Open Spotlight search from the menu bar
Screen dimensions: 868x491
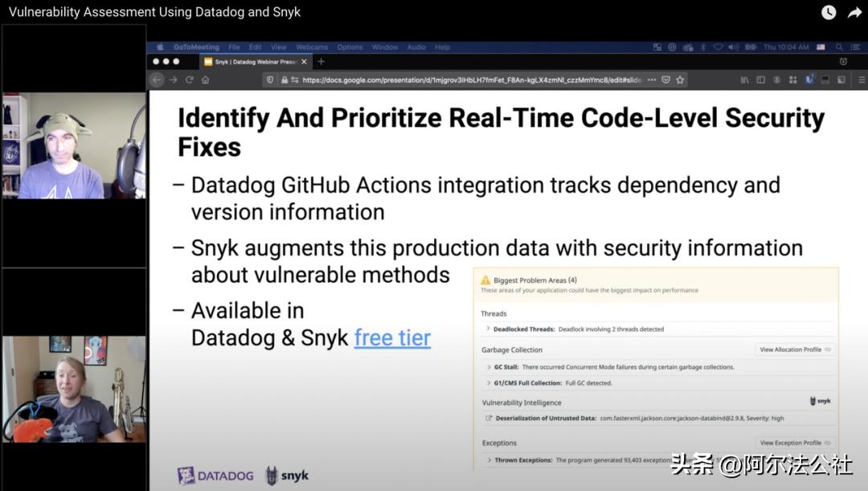[839, 47]
